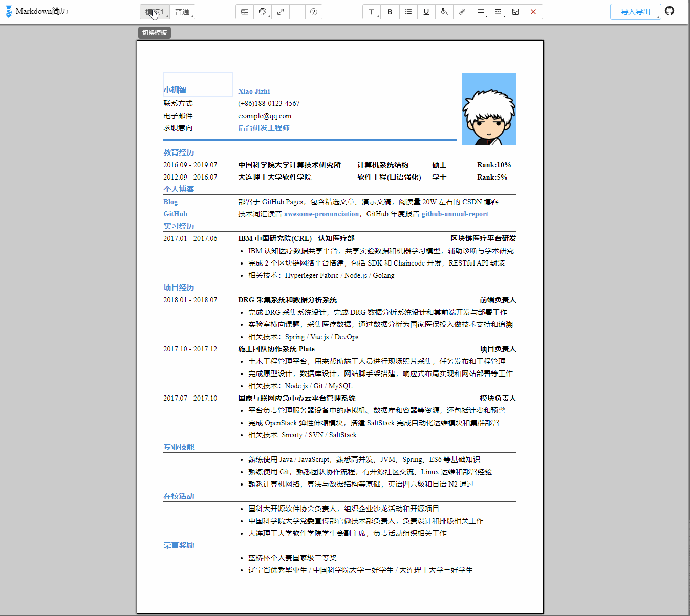Select the 教育经历 section heading

(x=179, y=152)
